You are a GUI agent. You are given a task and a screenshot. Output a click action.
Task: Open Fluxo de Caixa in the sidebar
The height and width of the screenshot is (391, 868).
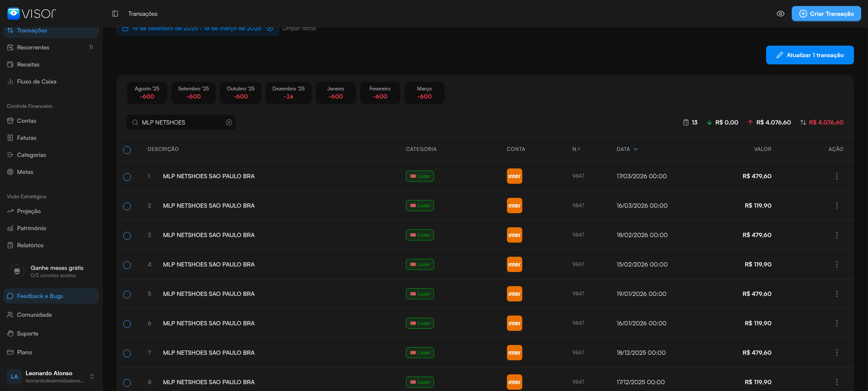coord(37,81)
